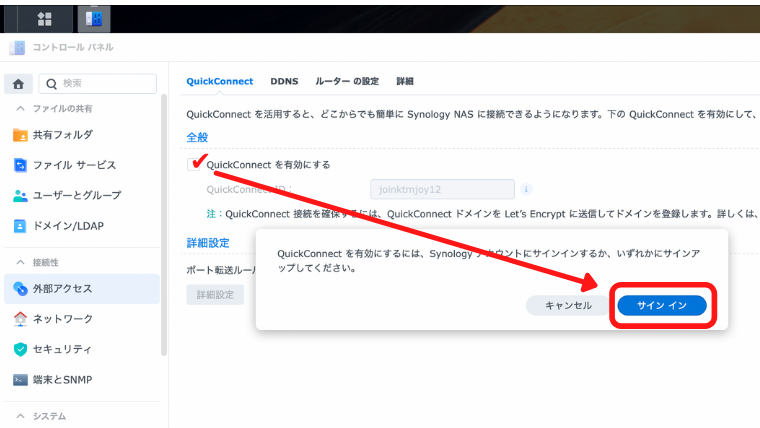Screen dimensions: 760x428
Task: Click the 全般 section heading
Action: [x=197, y=137]
